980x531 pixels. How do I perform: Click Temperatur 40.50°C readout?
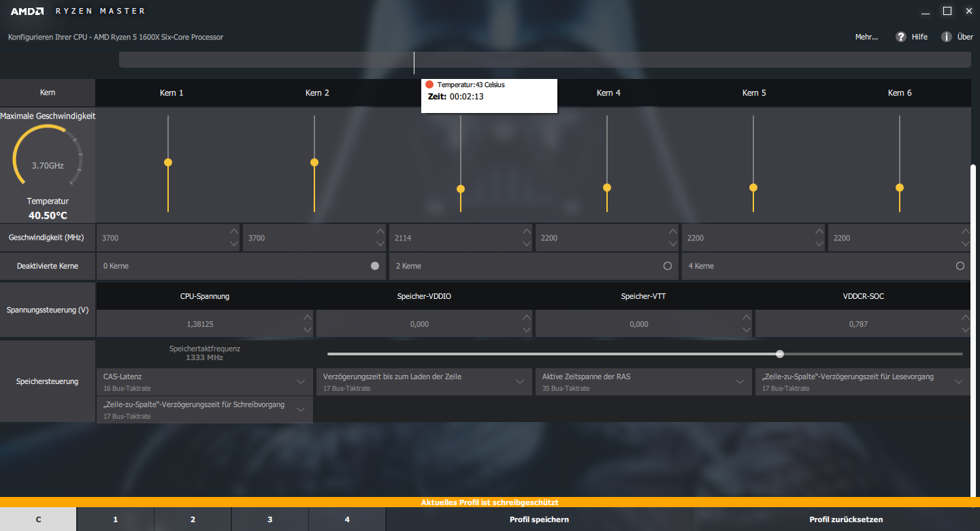point(48,215)
